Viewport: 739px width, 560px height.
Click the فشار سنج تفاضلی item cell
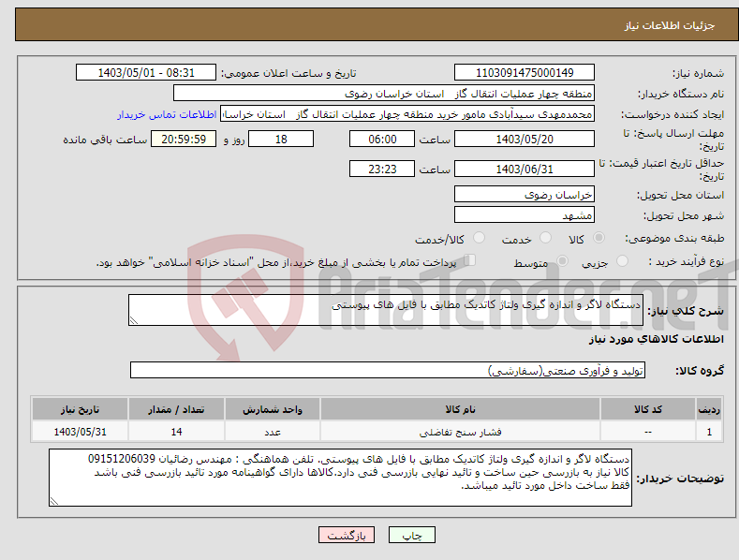[x=460, y=432]
